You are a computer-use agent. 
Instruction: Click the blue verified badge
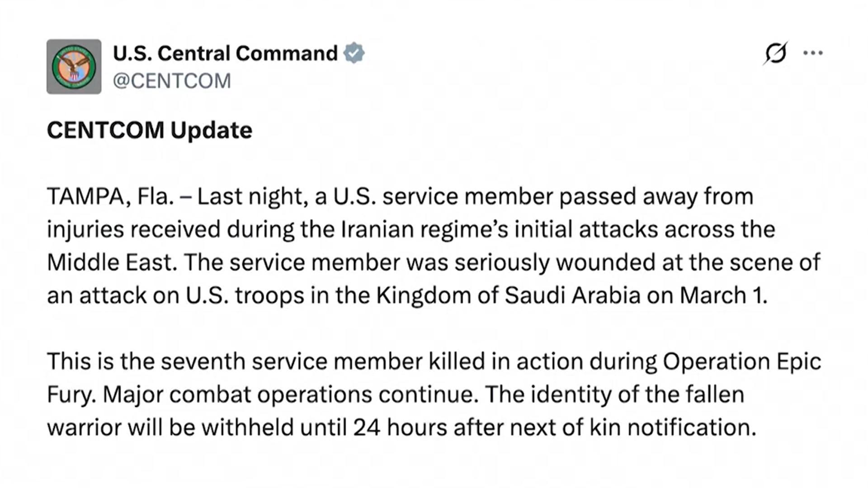[x=354, y=53]
